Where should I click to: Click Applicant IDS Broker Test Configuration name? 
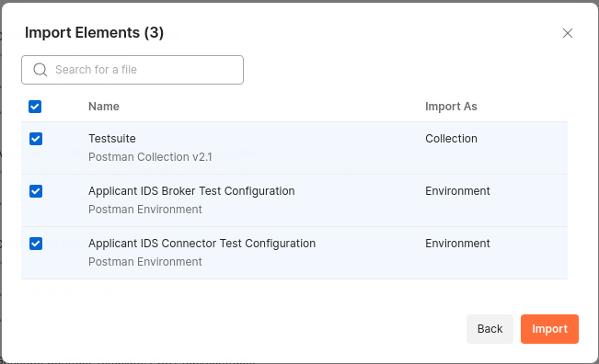click(191, 191)
